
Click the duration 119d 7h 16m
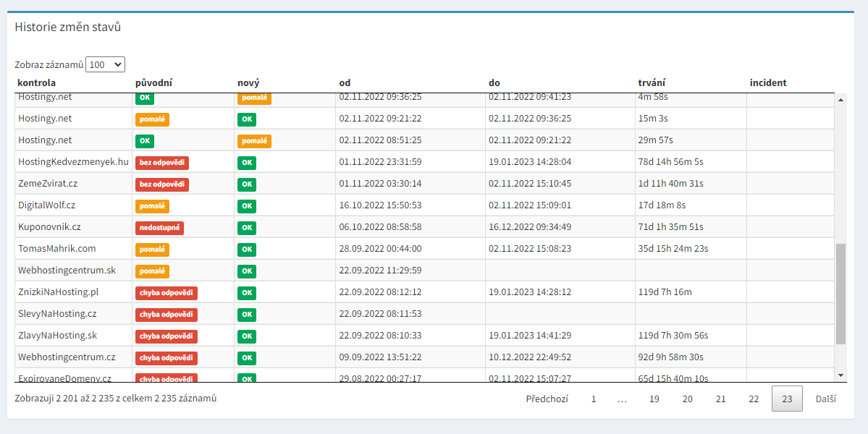(x=665, y=292)
